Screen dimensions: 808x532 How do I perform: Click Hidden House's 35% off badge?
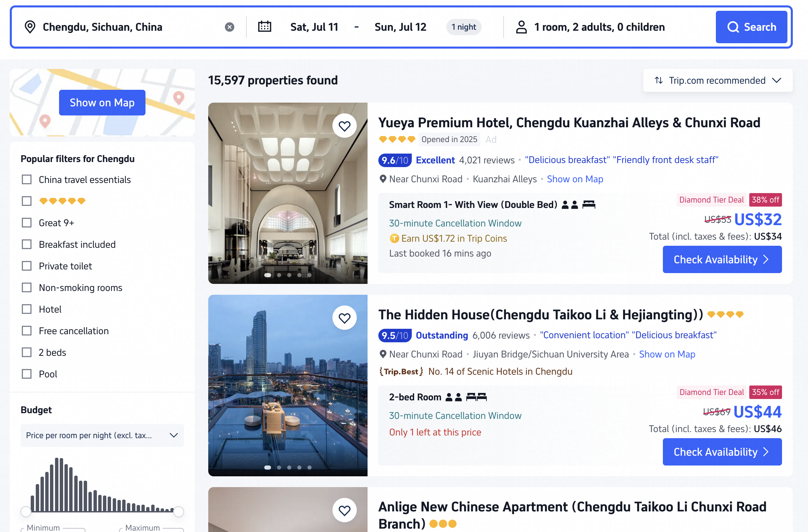(x=765, y=392)
